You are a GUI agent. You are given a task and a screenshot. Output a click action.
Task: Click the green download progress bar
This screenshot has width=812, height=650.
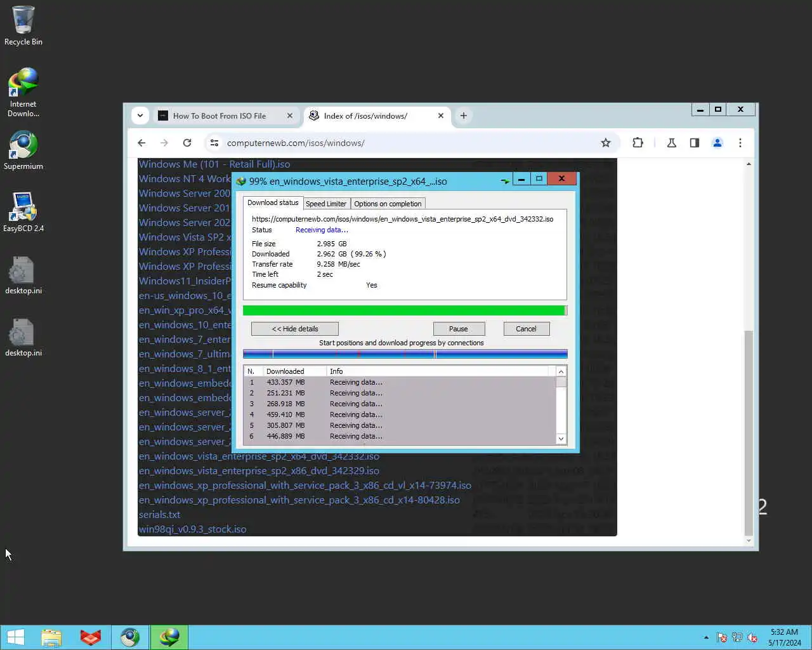click(405, 310)
